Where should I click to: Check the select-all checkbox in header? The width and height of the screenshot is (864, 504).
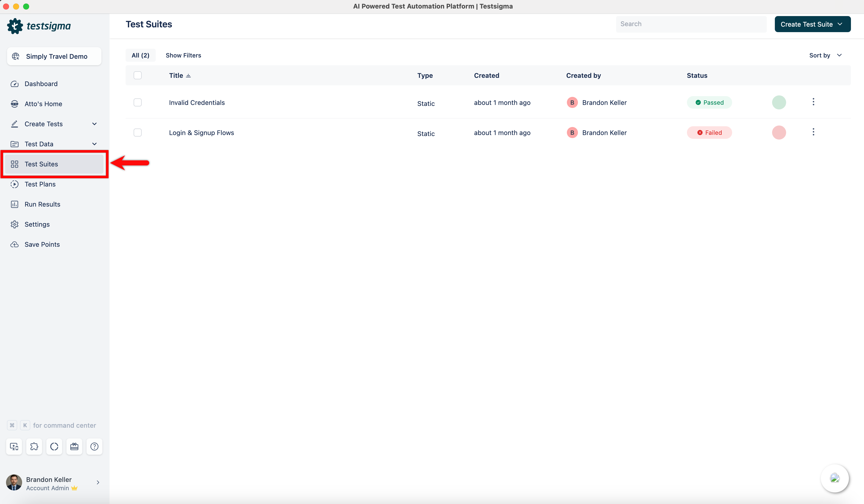coord(137,75)
